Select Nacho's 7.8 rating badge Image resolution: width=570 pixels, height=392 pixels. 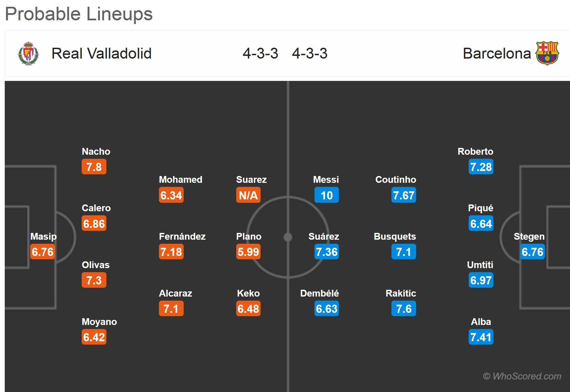94,167
